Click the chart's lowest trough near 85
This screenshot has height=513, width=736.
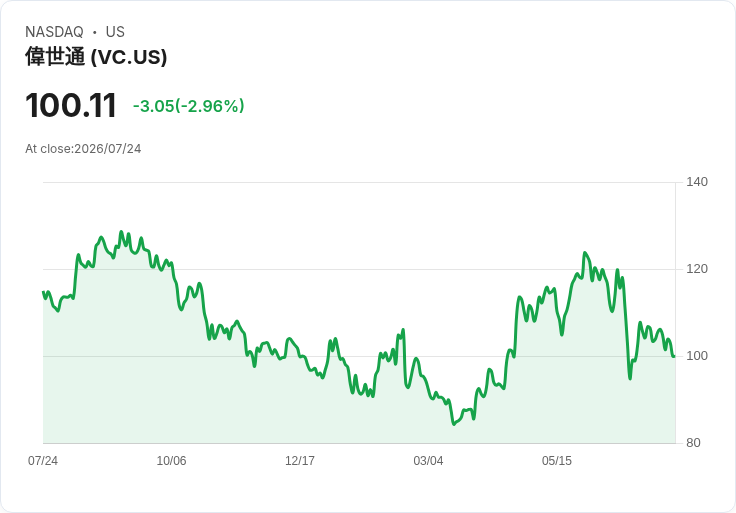coord(453,424)
